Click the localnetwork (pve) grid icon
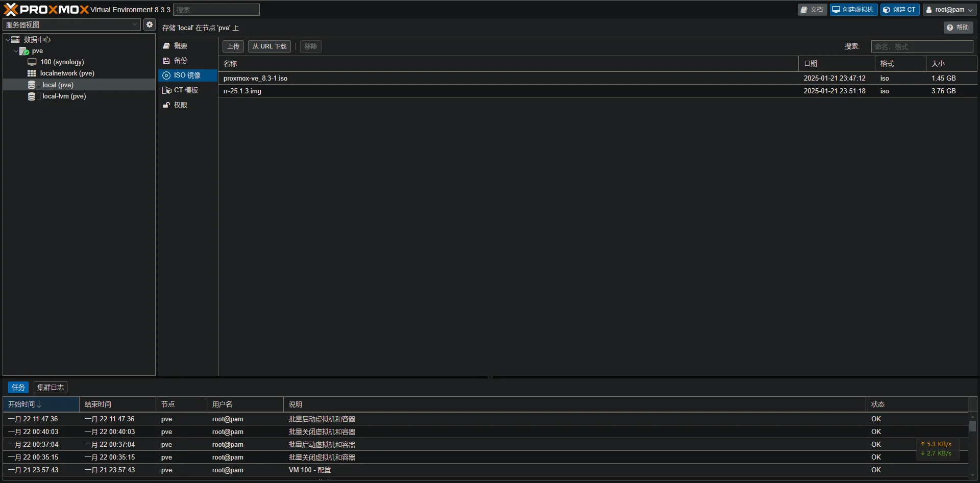The height and width of the screenshot is (483, 980). [x=32, y=73]
